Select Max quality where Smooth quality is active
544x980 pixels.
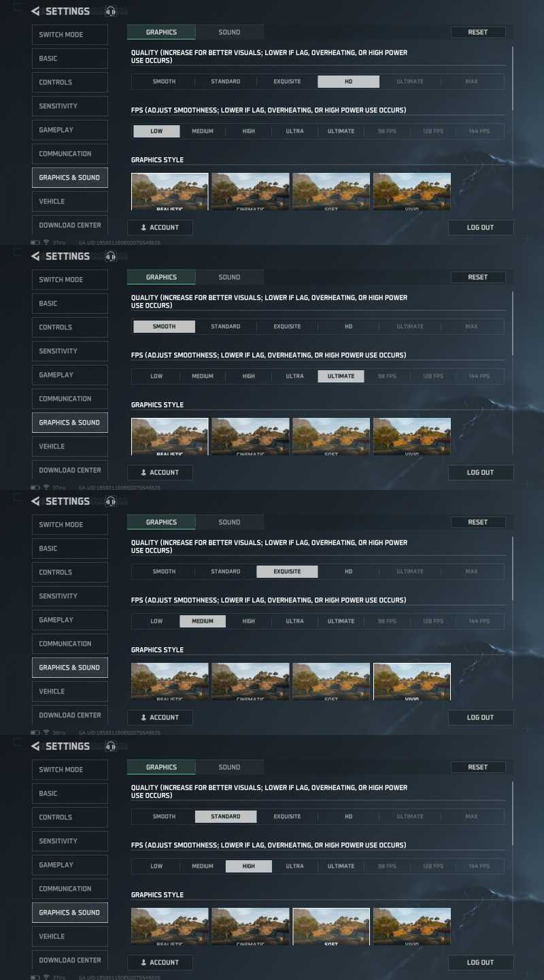click(x=472, y=327)
